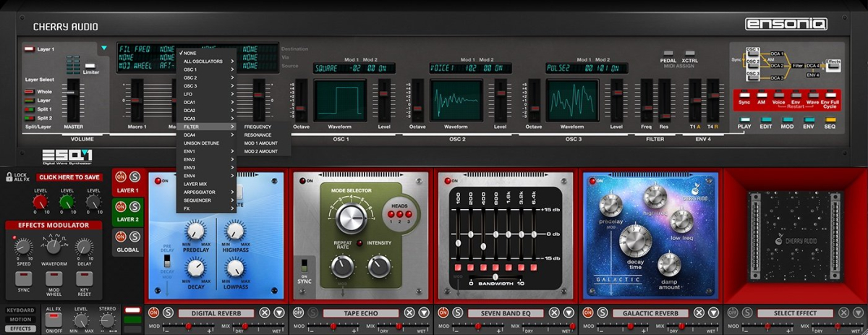Open the Galactic Reverb effect dropdown arrow
The image size is (868, 335).
coord(713,313)
